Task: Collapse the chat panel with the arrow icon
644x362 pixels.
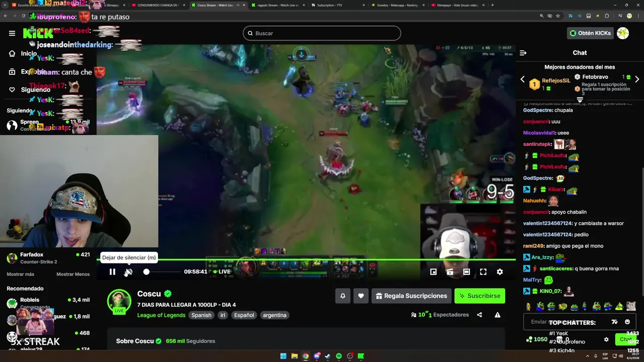Action: (523, 53)
